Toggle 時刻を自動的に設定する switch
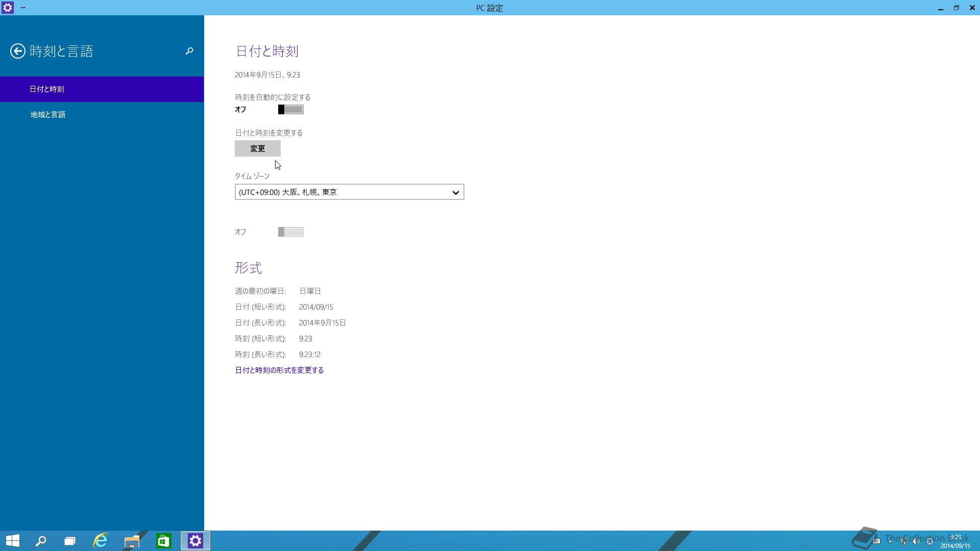The image size is (980, 551). pos(290,110)
